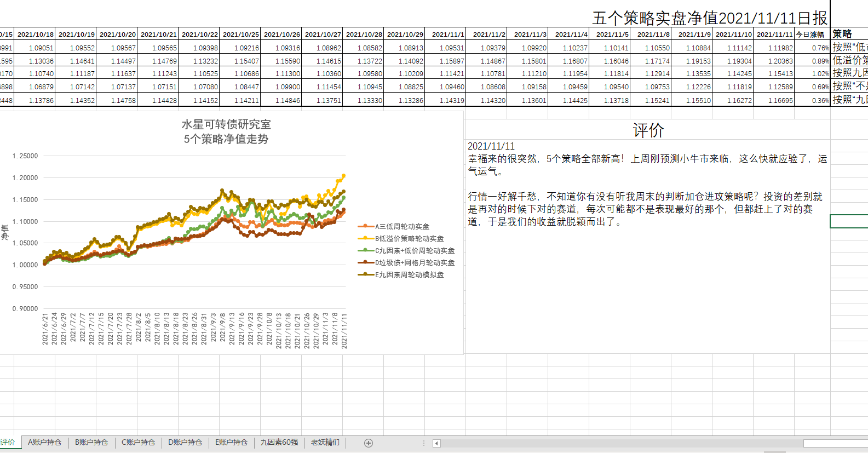Click the horizontal scroll left arrow

point(436,443)
